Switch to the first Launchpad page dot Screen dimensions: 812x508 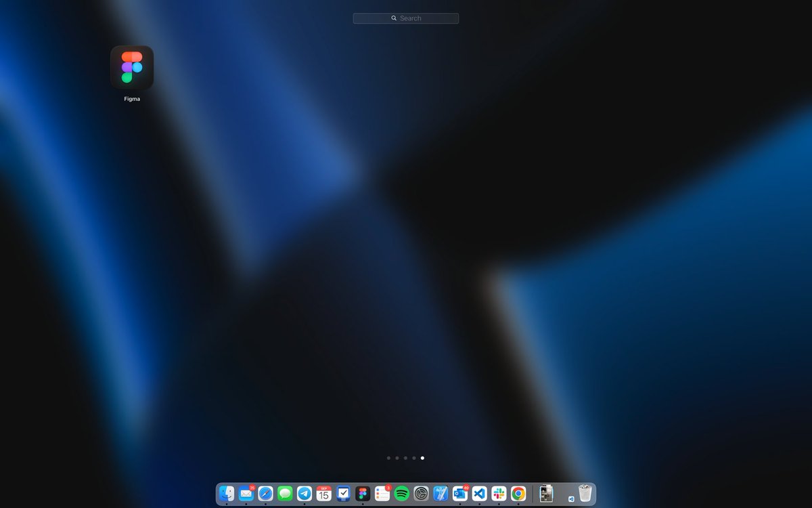click(x=388, y=458)
